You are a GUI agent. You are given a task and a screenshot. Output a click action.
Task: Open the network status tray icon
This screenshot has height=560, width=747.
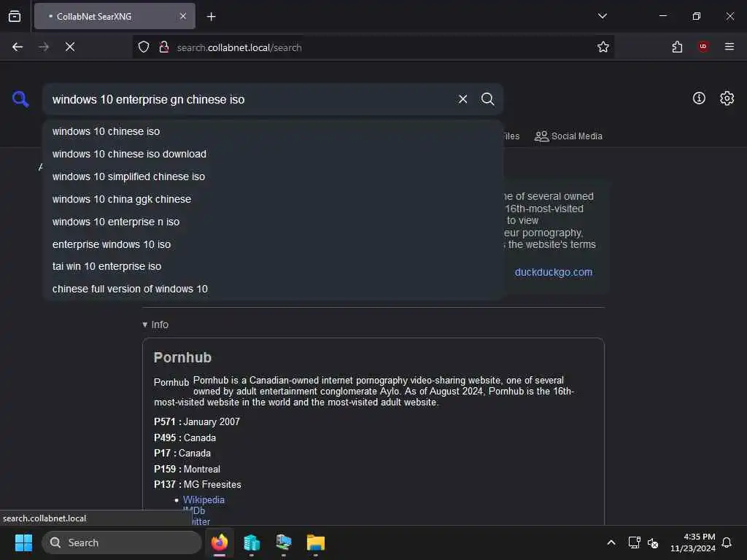coord(634,542)
